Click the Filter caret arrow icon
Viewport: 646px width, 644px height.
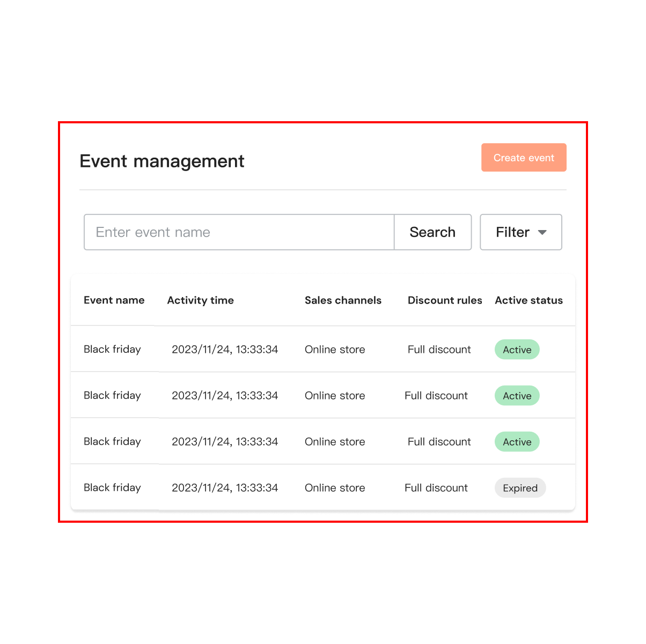point(542,233)
